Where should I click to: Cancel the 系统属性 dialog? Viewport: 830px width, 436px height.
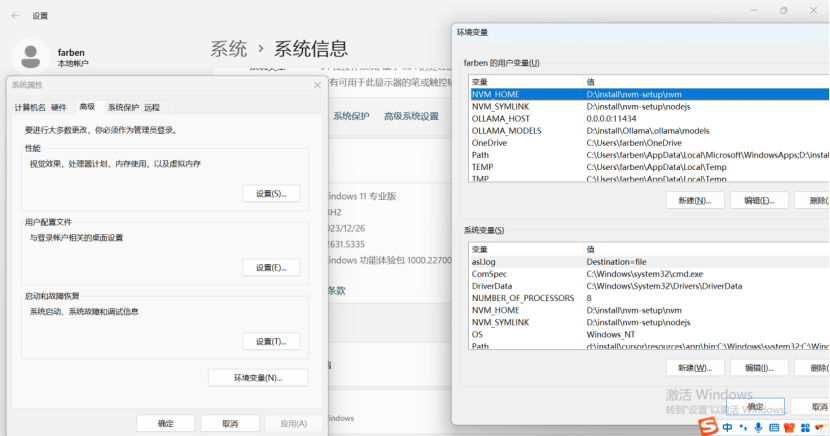click(x=230, y=423)
